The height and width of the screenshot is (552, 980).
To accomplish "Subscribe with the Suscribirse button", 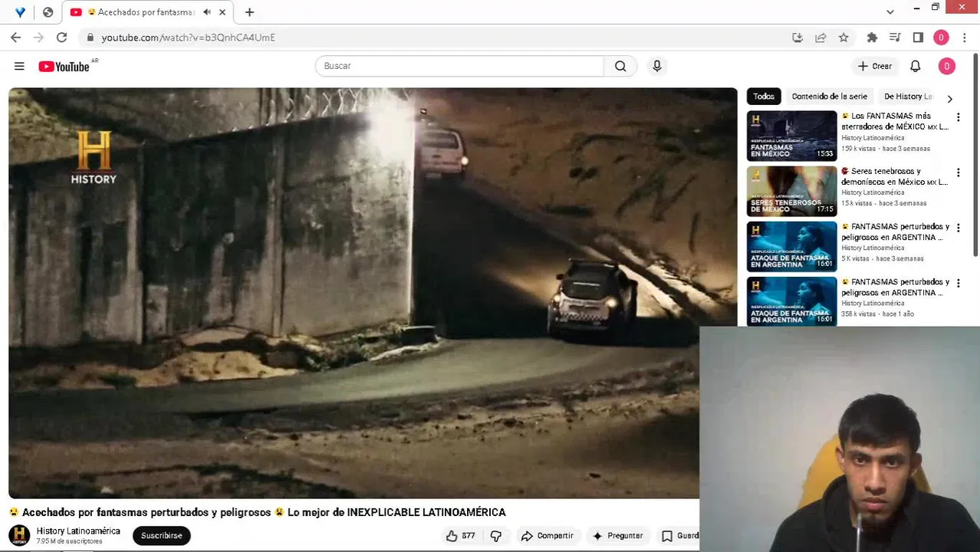I will coord(162,536).
